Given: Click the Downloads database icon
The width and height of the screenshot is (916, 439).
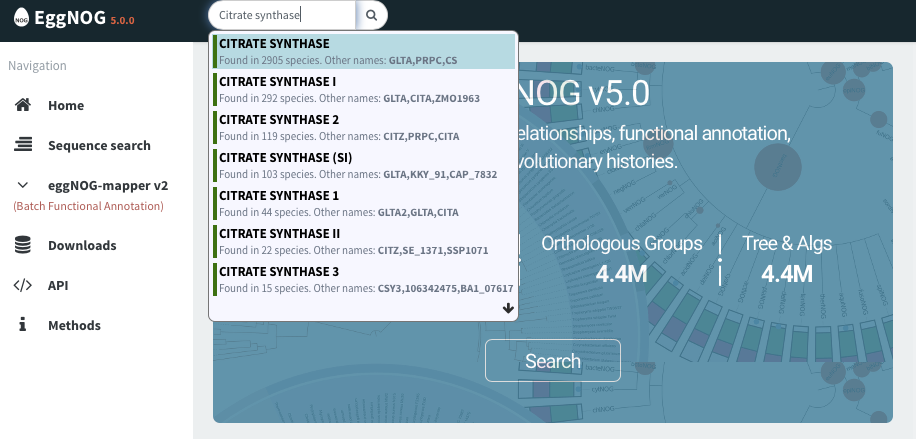Looking at the screenshot, I should [23, 245].
